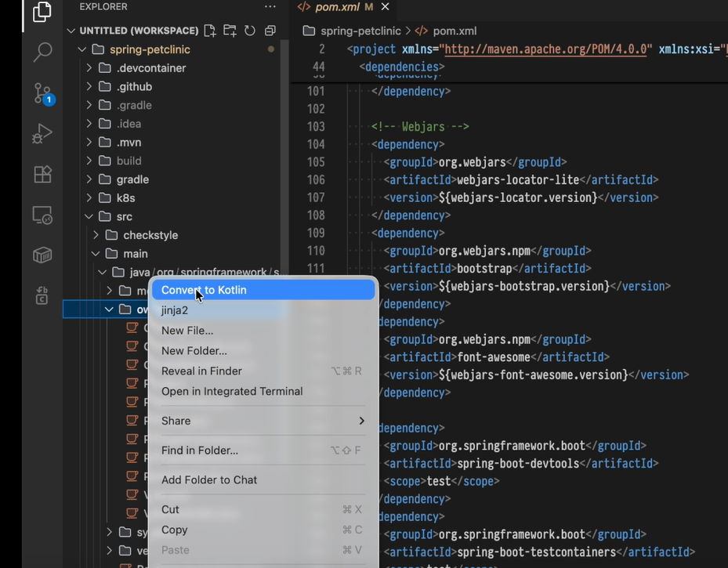The width and height of the screenshot is (728, 568).
Task: Select Open in Integrated Terminal
Action: pyautogui.click(x=263, y=391)
